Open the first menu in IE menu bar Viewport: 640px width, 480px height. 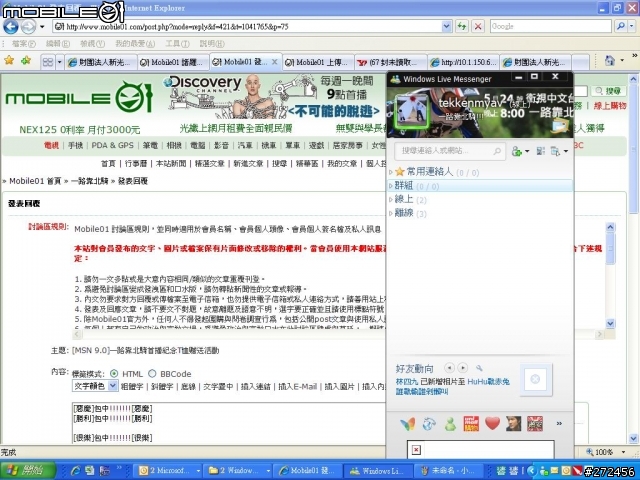tap(23, 43)
